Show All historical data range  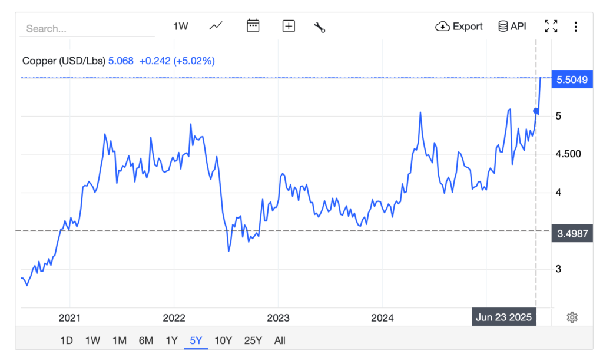click(x=280, y=340)
